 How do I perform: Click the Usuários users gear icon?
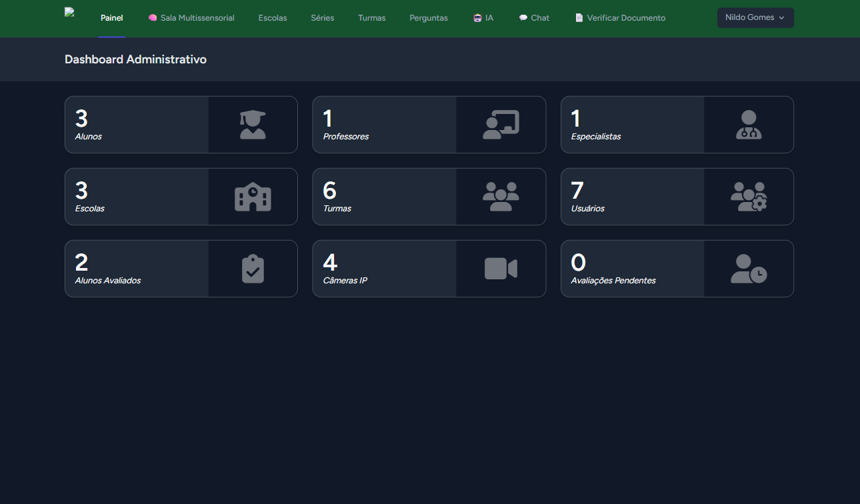pos(749,197)
